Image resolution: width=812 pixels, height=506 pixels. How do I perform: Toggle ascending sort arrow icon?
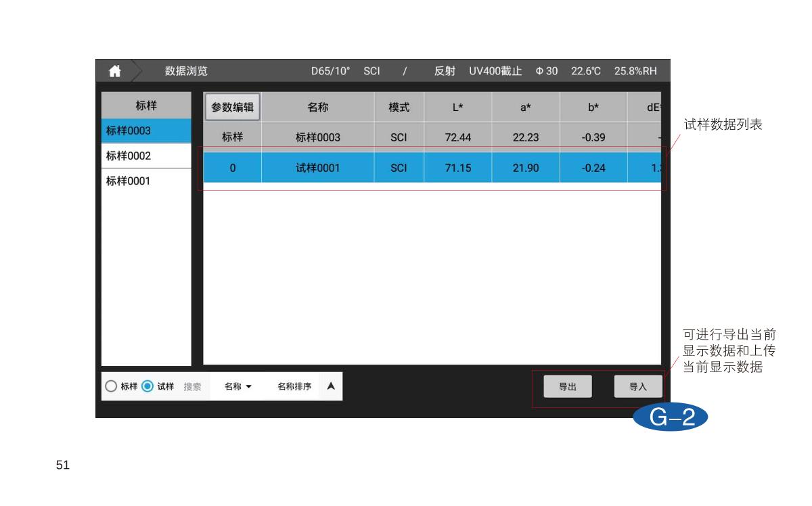[330, 386]
